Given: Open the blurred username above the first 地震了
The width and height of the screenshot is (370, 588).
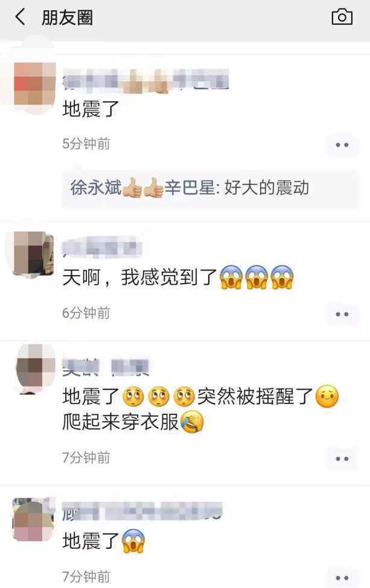Looking at the screenshot, I should coord(145,81).
